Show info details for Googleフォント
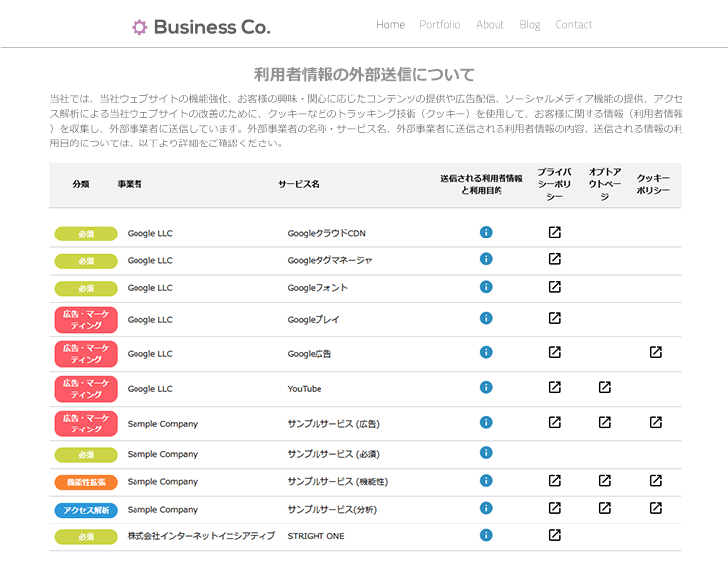The image size is (728, 572). 486,287
